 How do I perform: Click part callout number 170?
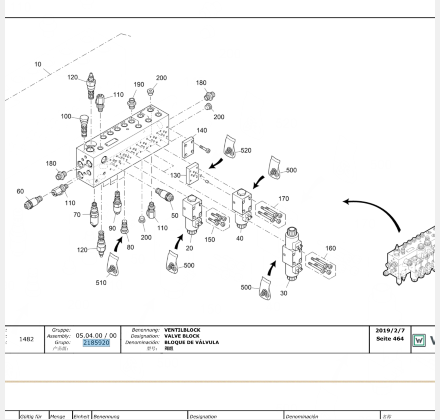(x=283, y=199)
